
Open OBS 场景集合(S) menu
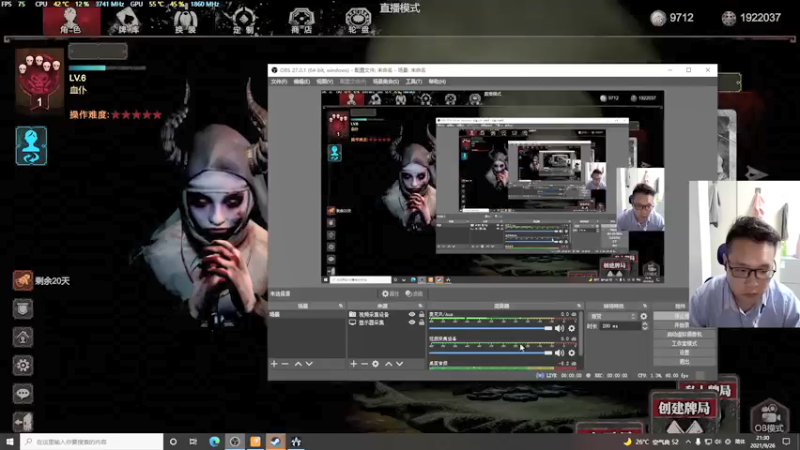tap(386, 82)
